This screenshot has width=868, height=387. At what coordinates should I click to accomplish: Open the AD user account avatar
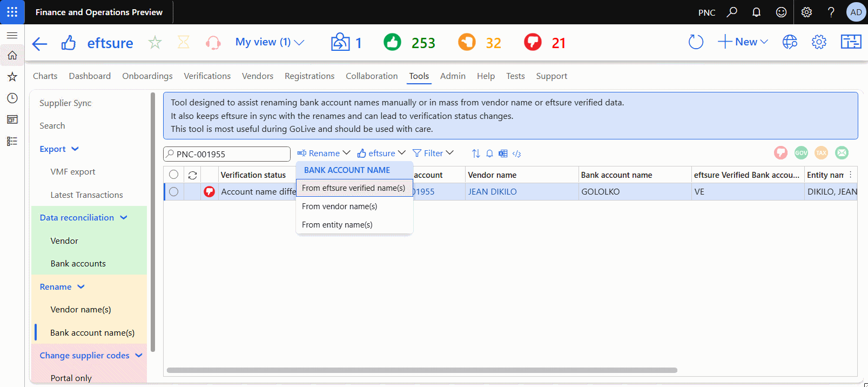[856, 12]
